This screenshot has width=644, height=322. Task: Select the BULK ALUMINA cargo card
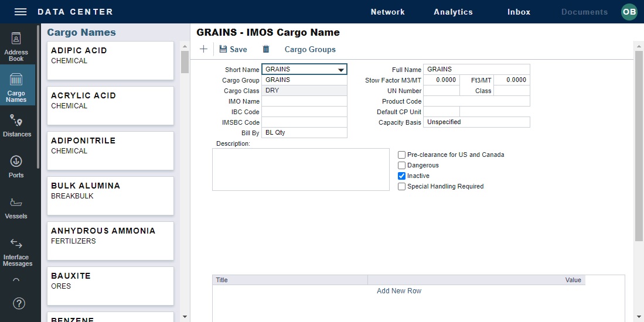(x=110, y=196)
